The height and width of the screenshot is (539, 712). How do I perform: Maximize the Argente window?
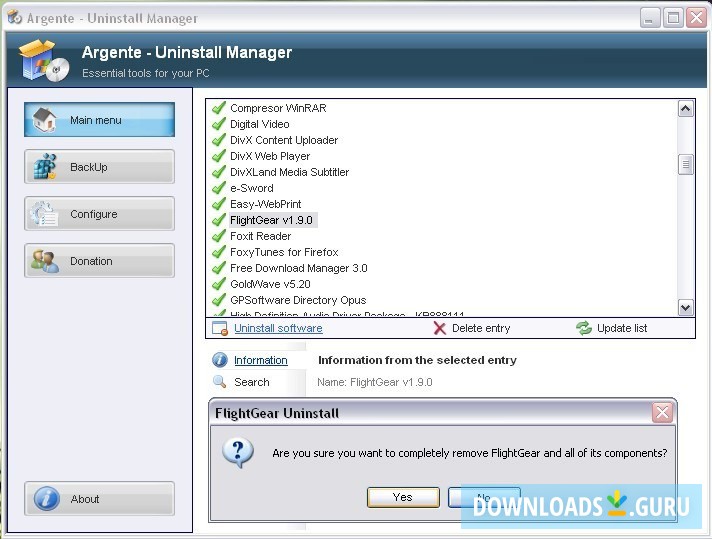673,18
